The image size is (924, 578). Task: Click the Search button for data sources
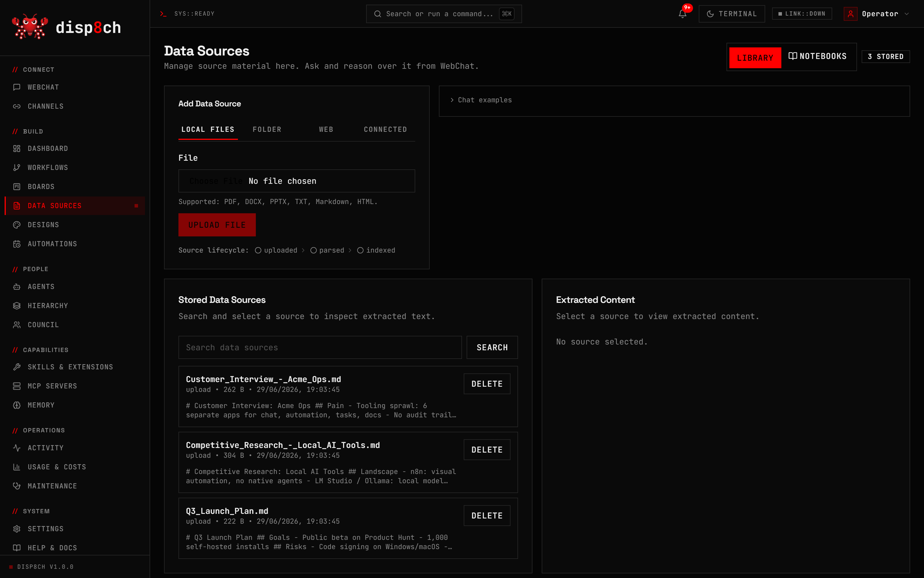492,347
